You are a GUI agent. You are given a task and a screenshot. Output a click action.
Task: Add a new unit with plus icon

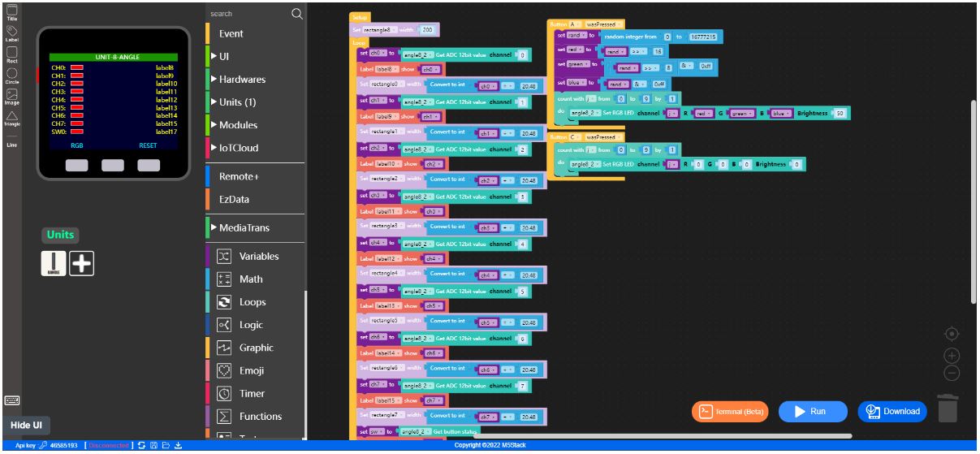click(x=81, y=263)
